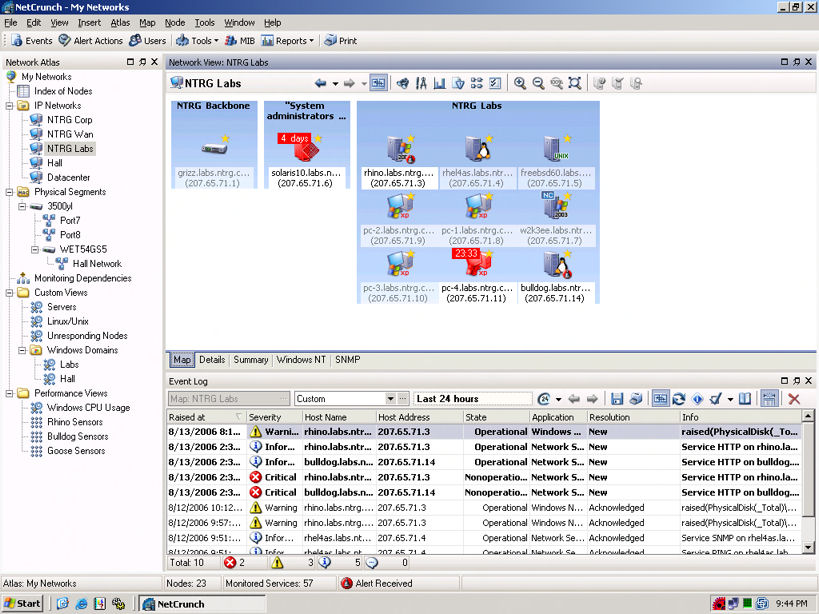Click the refresh icon in Event Log toolbar
Image resolution: width=819 pixels, height=614 pixels.
[679, 399]
